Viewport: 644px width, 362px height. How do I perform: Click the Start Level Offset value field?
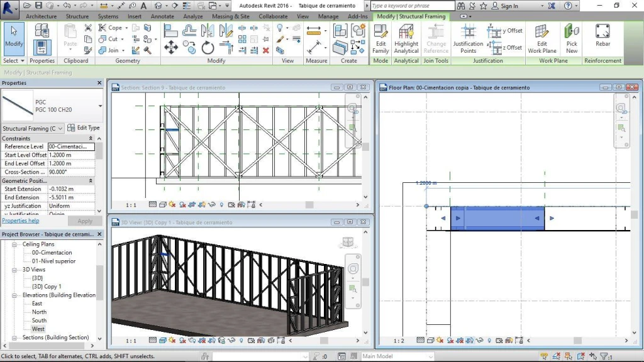[71, 155]
